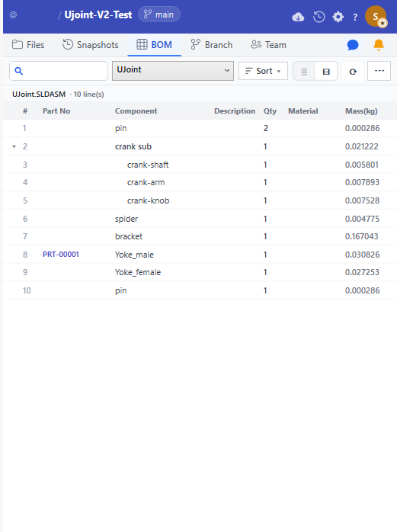Screen dimensions: 397x532
Task: Select the spider component
Action: pos(126,219)
